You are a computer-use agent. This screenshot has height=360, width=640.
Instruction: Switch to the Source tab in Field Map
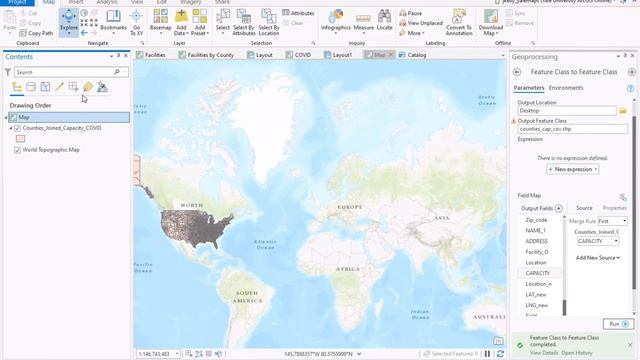point(584,208)
